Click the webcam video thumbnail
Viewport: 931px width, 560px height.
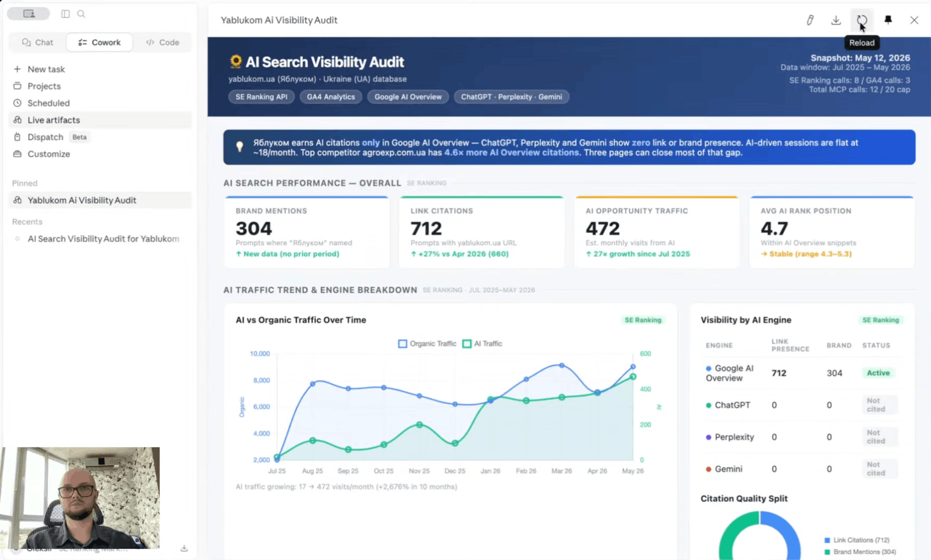tap(80, 498)
